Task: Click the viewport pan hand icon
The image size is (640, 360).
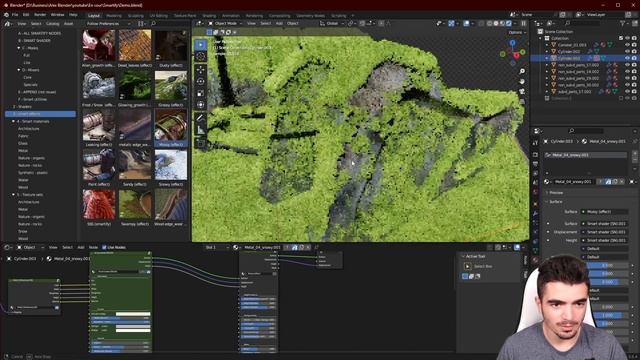Action: click(x=522, y=81)
